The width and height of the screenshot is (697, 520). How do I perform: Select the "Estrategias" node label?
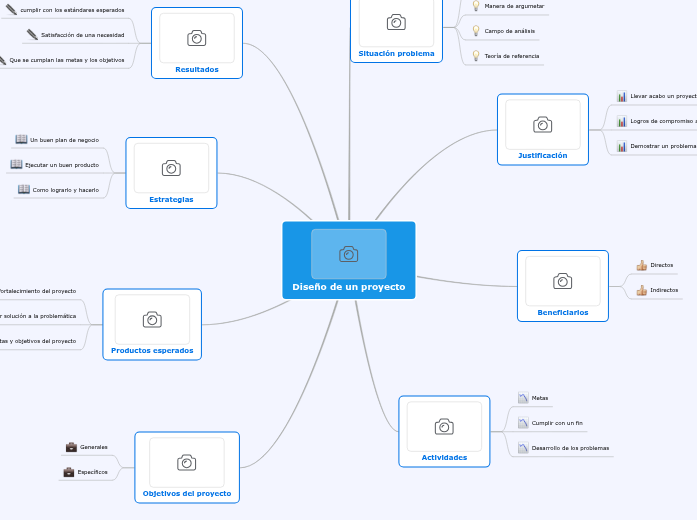click(171, 199)
